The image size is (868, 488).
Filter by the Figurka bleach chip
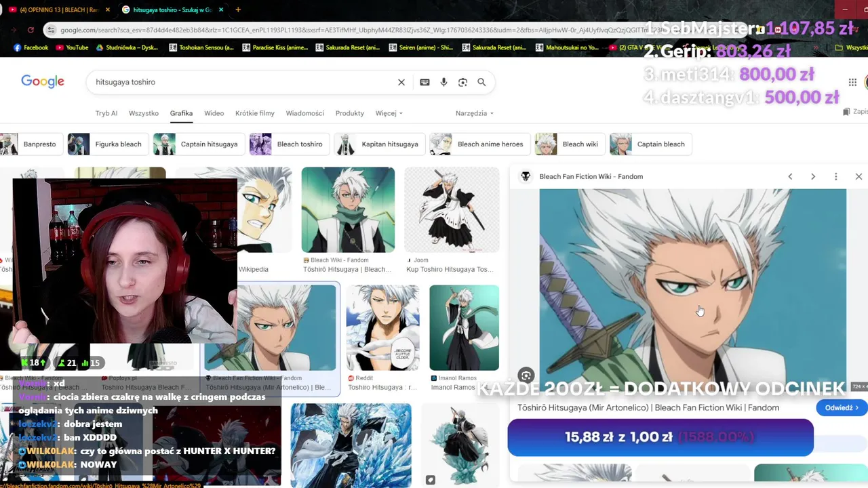click(x=108, y=144)
